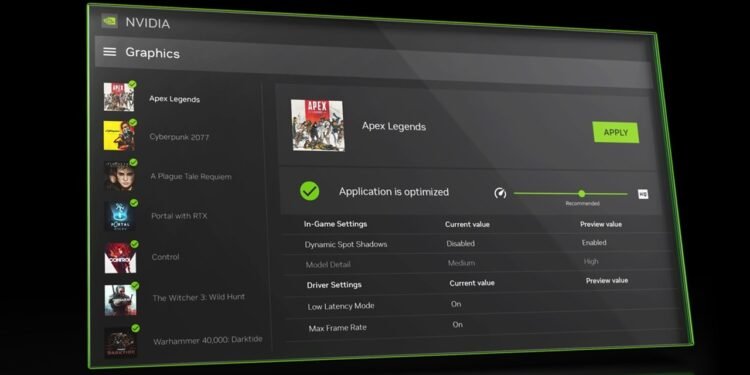
Task: Select Portal with RTX cover icon
Action: [120, 216]
